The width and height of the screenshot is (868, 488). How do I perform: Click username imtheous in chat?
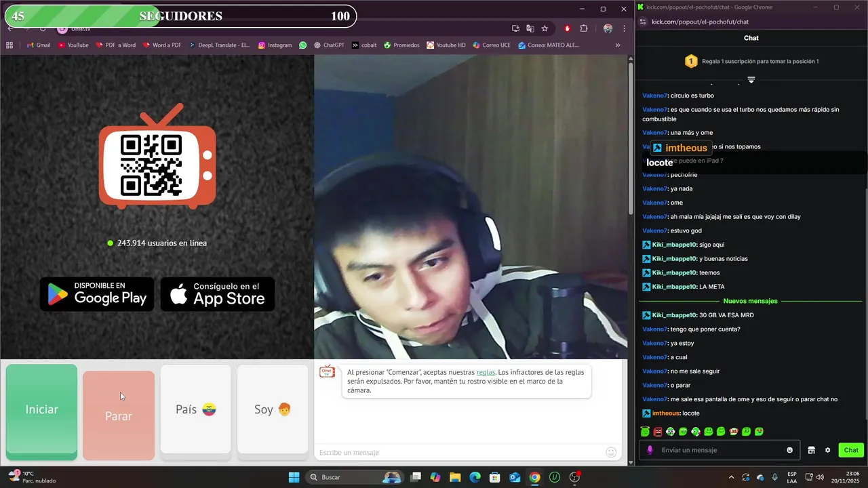pos(666,413)
